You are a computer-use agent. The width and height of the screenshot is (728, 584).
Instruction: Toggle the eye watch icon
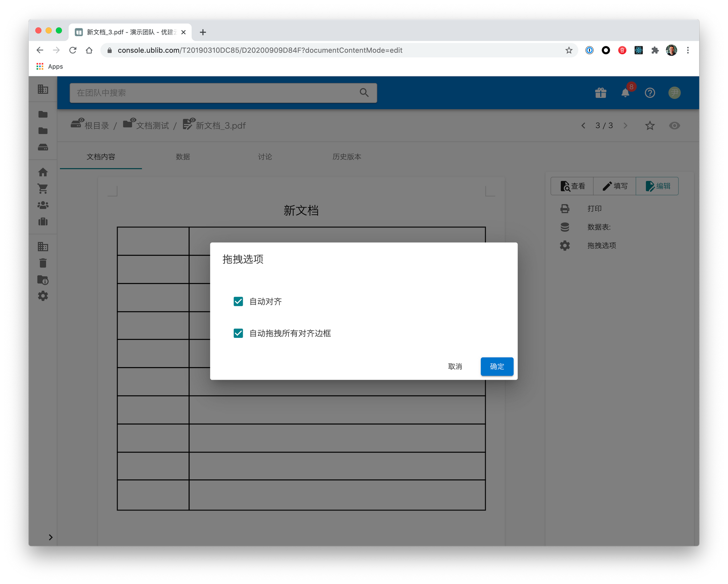(x=674, y=126)
